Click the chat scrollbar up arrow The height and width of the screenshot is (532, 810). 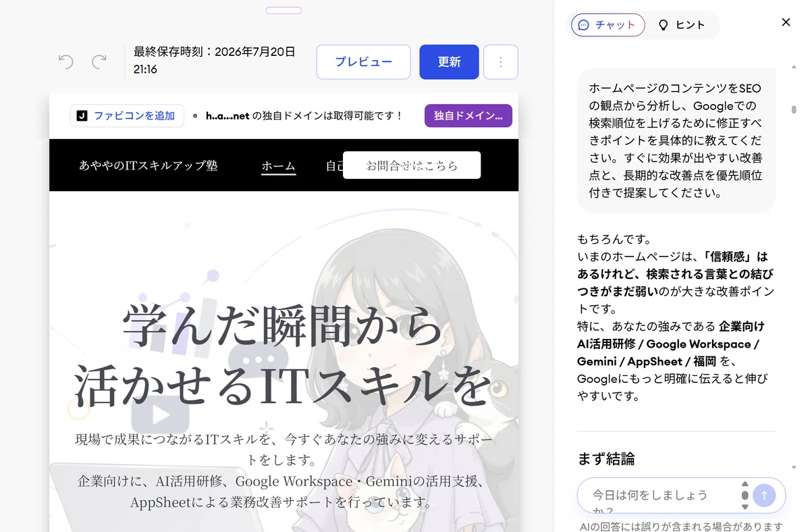pyautogui.click(x=794, y=68)
